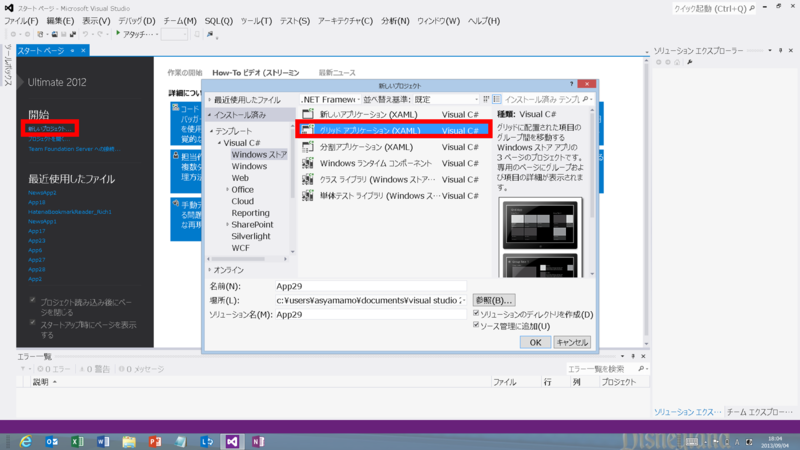This screenshot has height=450, width=800.
Task: Open the ツール(T) menu
Action: [256, 21]
